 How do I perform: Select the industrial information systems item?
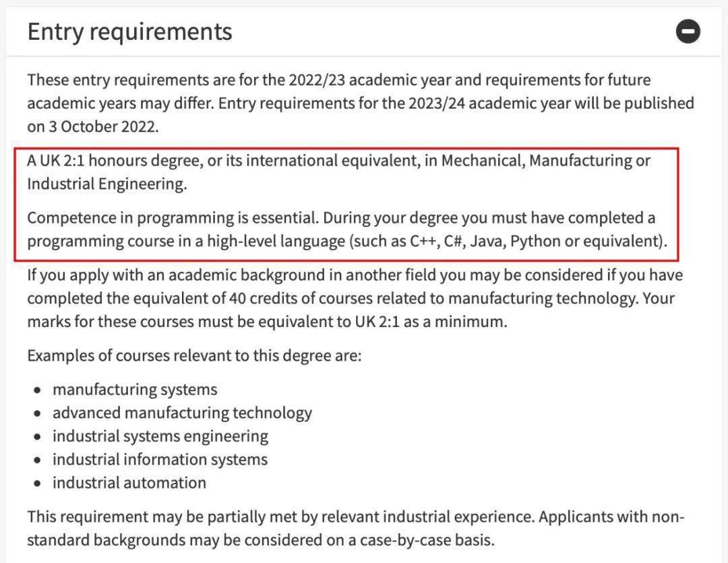coord(160,459)
